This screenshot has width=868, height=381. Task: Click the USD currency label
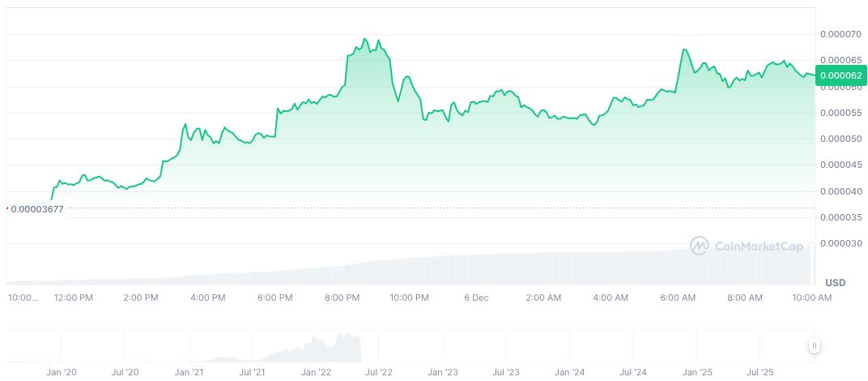point(835,282)
